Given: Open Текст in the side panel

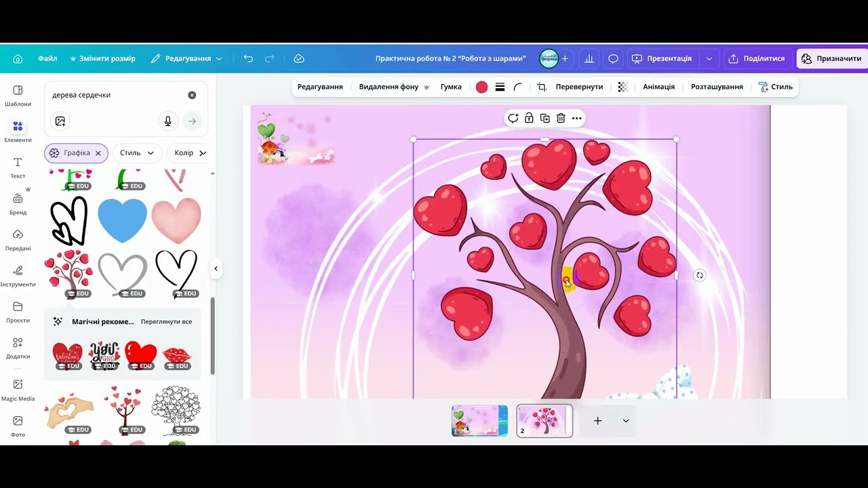Looking at the screenshot, I should pos(18,167).
